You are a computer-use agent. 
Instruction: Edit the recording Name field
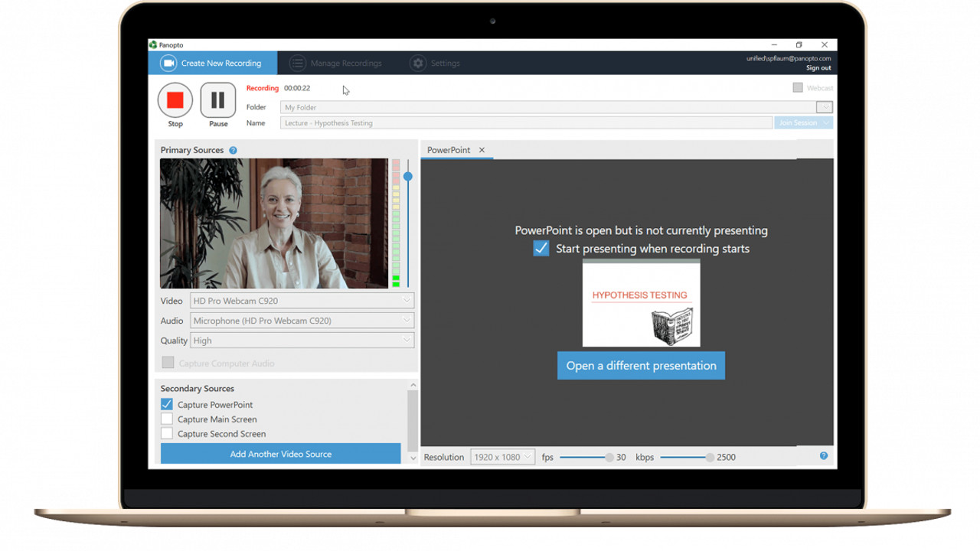tap(526, 123)
